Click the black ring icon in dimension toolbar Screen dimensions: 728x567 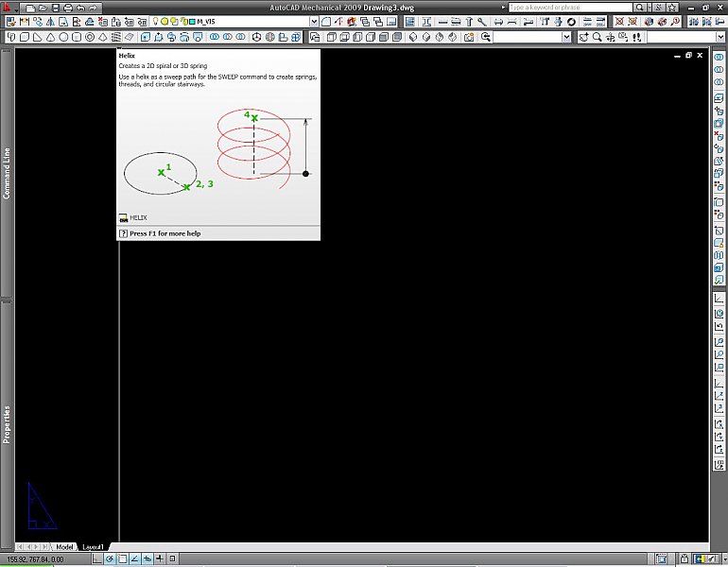tap(571, 22)
